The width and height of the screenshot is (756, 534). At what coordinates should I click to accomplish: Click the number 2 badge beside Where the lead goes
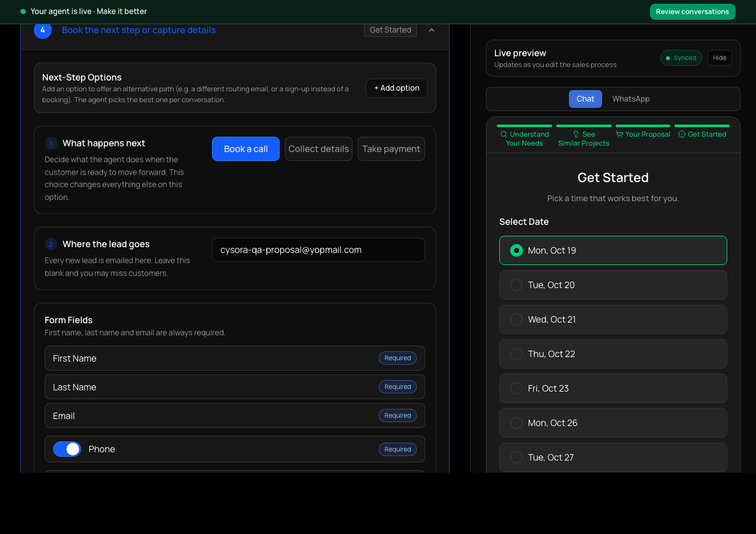click(51, 244)
